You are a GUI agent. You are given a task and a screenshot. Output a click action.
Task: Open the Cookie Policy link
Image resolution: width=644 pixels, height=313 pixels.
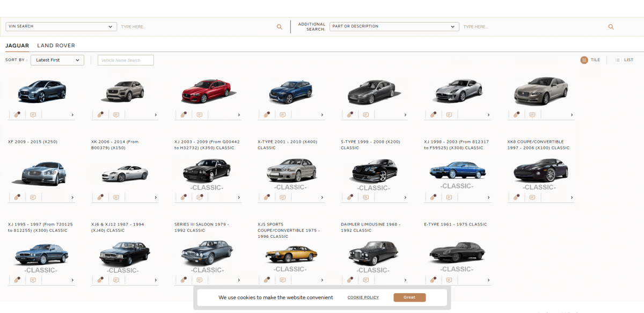pyautogui.click(x=363, y=297)
